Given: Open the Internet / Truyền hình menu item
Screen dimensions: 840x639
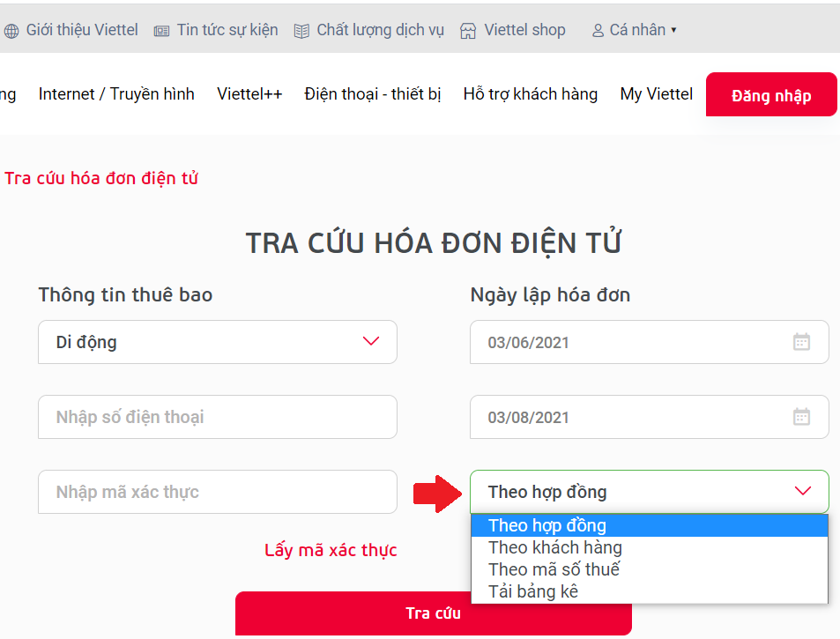Looking at the screenshot, I should coord(116,94).
